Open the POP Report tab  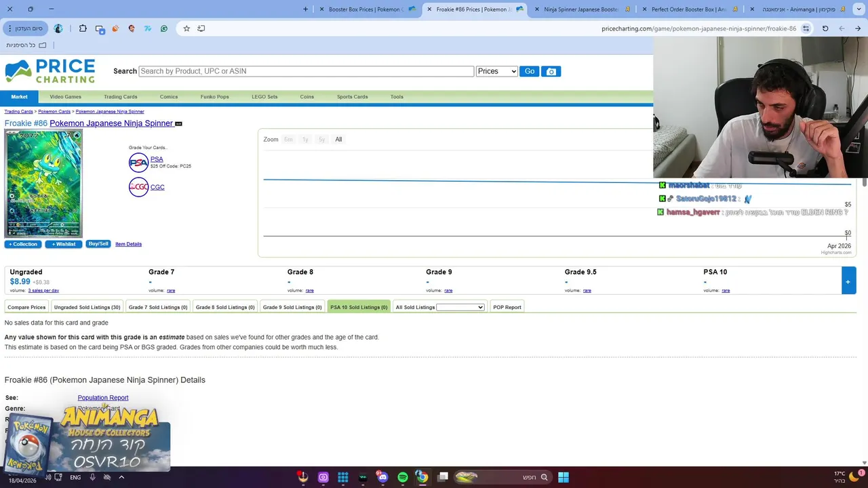507,307
